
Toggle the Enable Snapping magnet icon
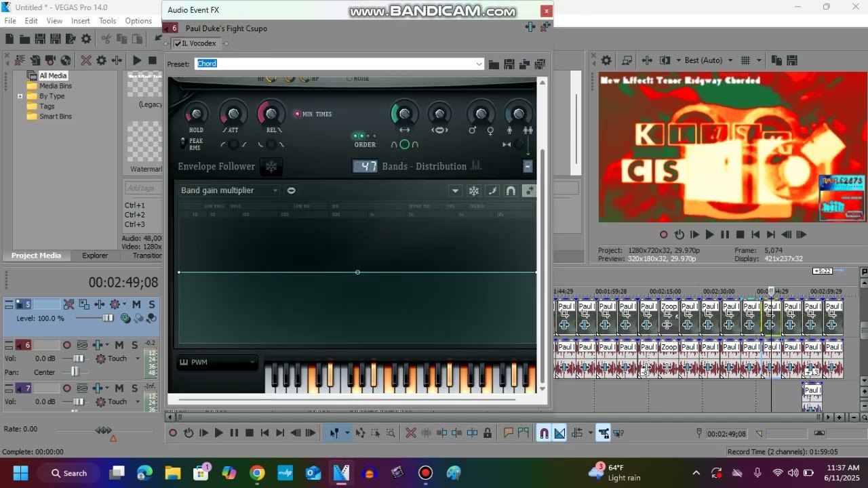pos(544,433)
